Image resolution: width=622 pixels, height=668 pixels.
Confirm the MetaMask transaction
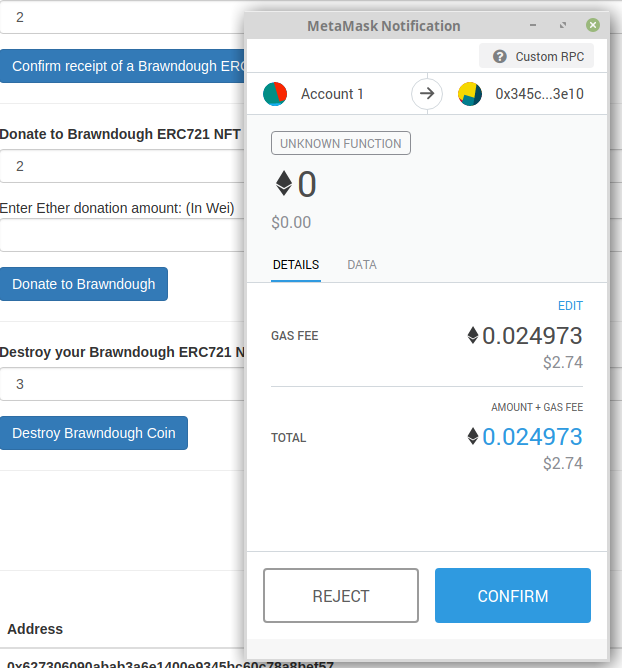pyautogui.click(x=513, y=595)
